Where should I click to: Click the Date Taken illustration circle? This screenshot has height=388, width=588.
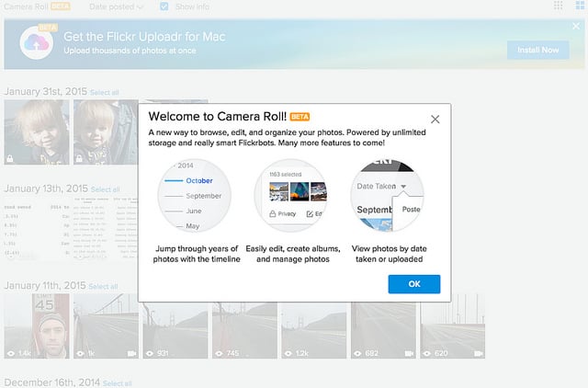coord(388,196)
